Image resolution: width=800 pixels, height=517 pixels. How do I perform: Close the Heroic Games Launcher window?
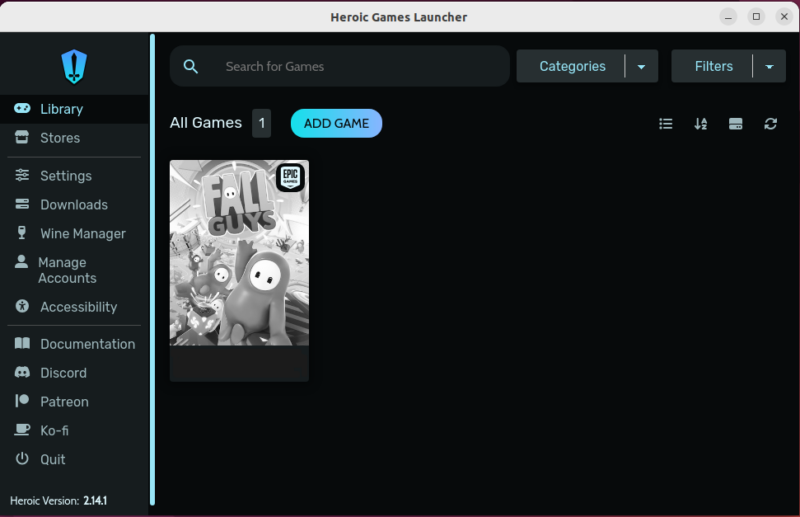(x=784, y=17)
